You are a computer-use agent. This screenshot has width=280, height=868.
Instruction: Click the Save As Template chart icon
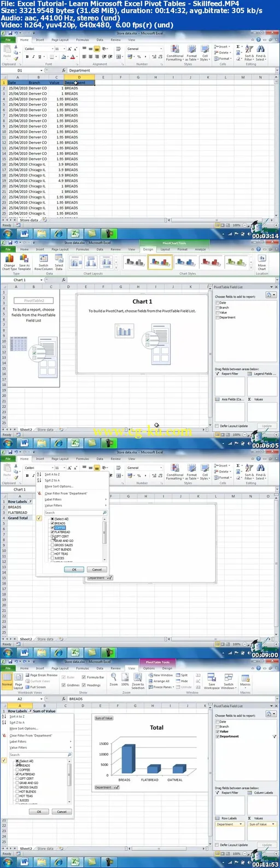[x=25, y=262]
